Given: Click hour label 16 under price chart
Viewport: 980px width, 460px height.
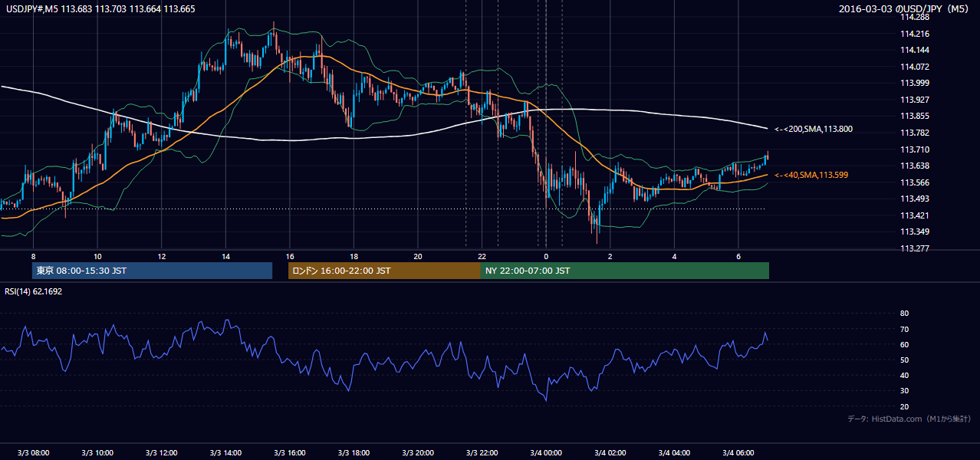Looking at the screenshot, I should (x=289, y=256).
